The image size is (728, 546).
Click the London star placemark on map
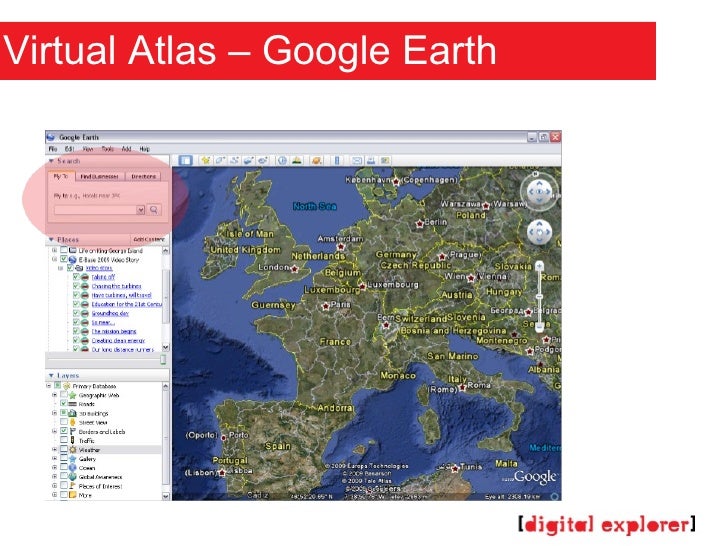point(294,268)
